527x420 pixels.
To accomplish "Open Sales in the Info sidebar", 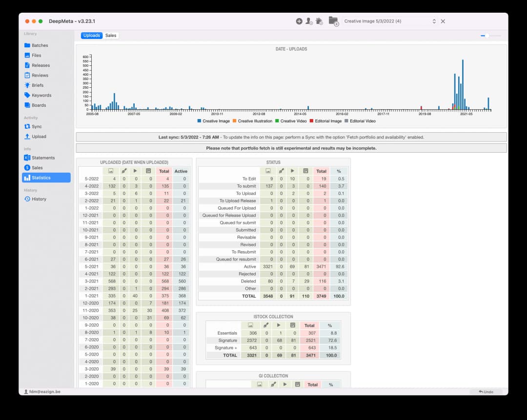I will pyautogui.click(x=34, y=168).
